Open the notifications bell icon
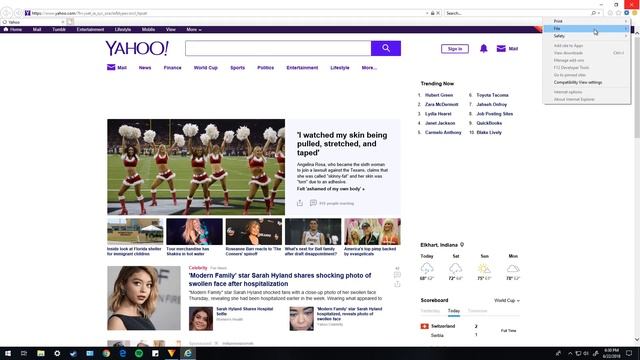Image resolution: width=640 pixels, height=360 pixels. point(484,49)
